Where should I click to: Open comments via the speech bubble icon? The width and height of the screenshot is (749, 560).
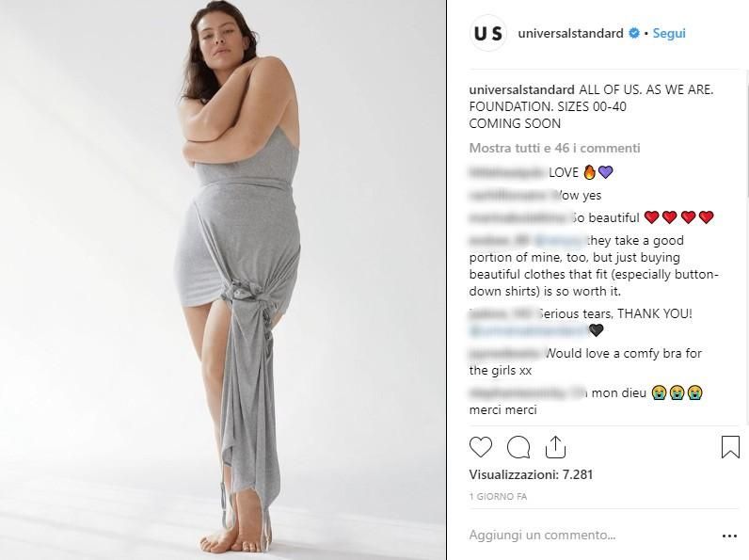click(x=518, y=447)
